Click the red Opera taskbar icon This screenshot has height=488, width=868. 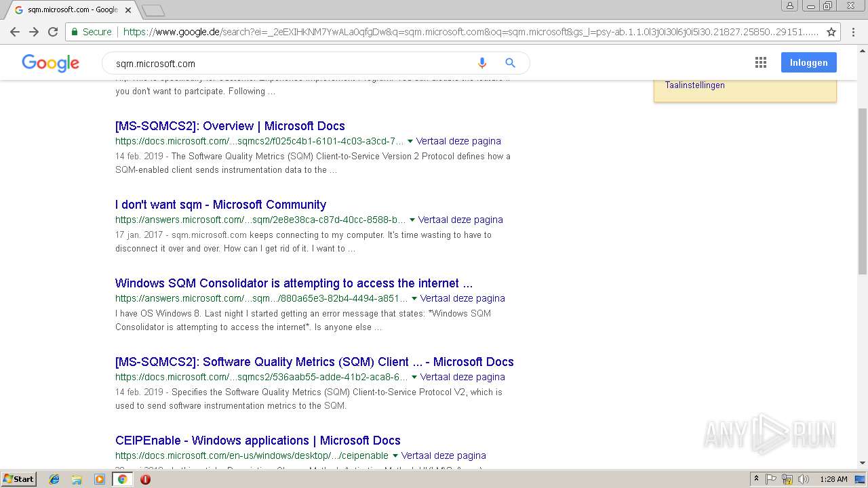(x=145, y=479)
